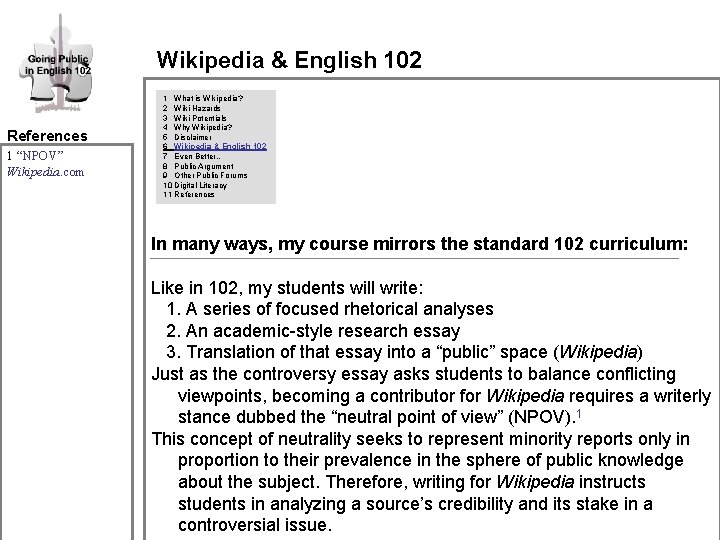Screen dimensions: 720x540
Task: Click the 'References' sidebar heading
Action: 47,136
